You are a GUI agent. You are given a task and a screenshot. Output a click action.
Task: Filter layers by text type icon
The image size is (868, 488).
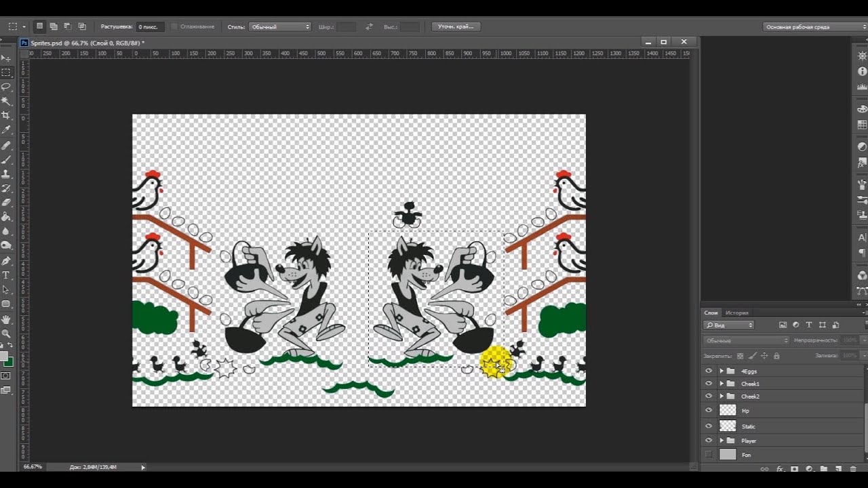point(809,325)
